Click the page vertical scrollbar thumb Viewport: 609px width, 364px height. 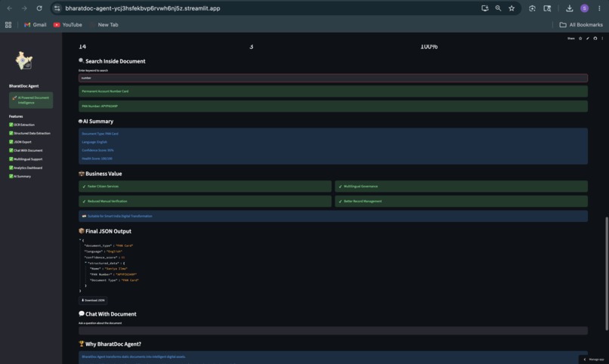pos(606,273)
